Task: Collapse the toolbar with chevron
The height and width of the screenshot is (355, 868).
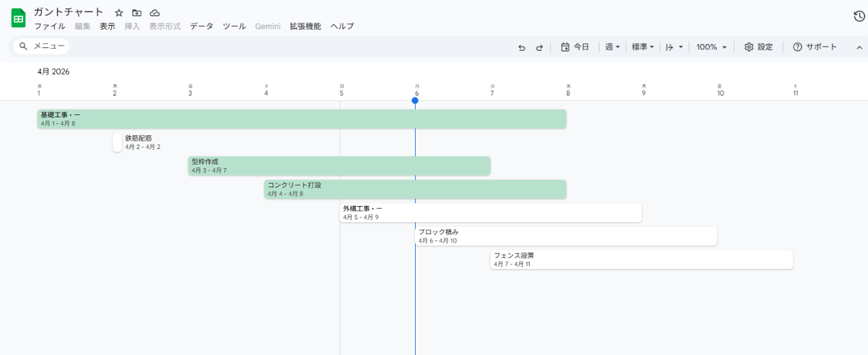Action: (x=859, y=47)
